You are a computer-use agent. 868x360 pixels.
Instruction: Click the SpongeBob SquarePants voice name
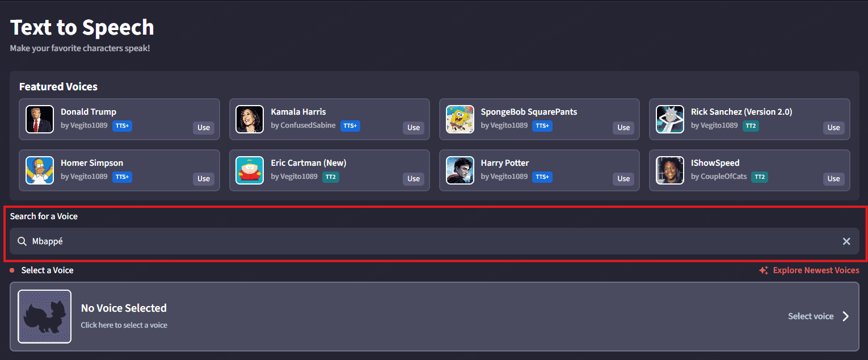point(529,112)
